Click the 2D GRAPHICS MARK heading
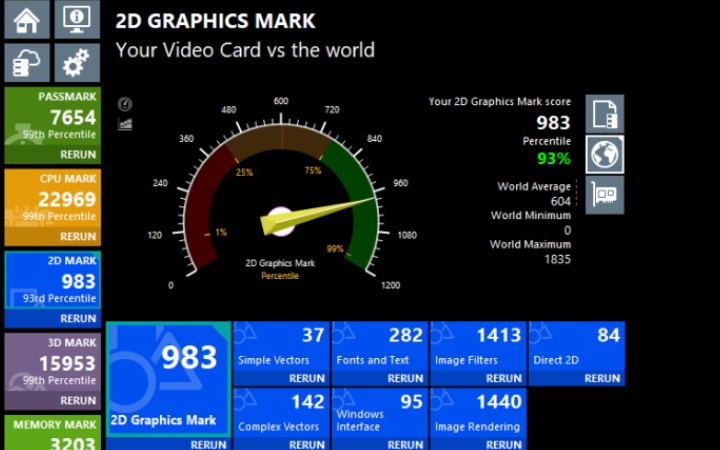Viewport: 720px width, 450px height. click(x=215, y=21)
